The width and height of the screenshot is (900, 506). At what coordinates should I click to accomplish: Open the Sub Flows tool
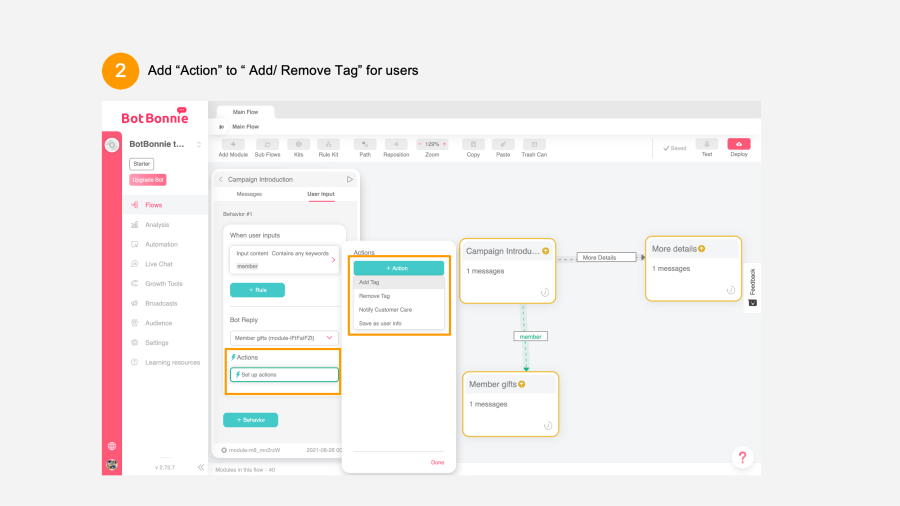point(268,144)
